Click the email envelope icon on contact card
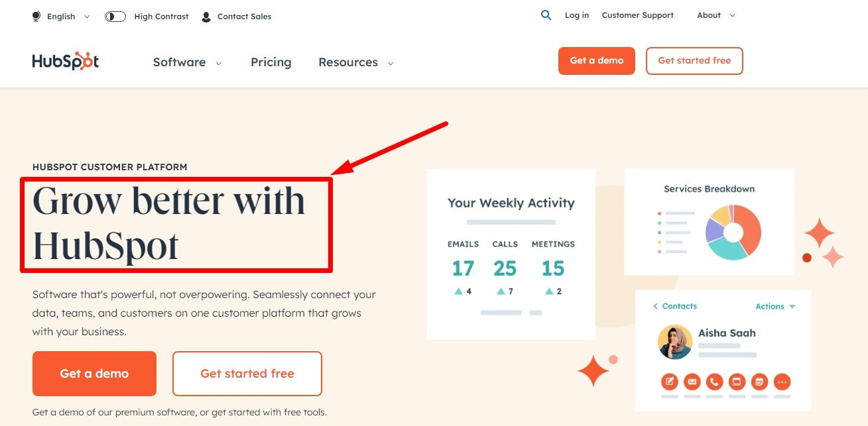 click(x=692, y=382)
